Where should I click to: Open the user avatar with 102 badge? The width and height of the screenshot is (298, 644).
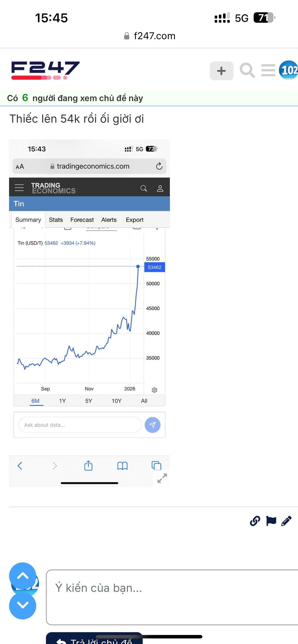pos(288,70)
